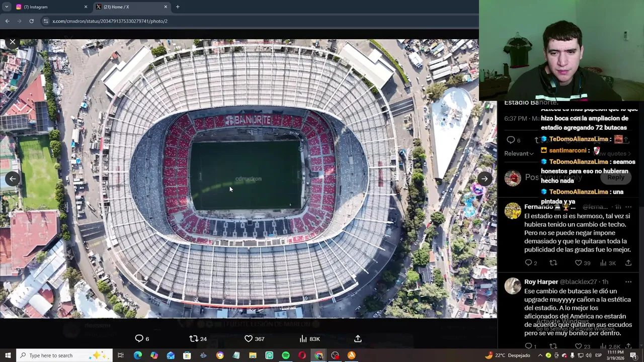
Task: Open replies icon showing 6 under photo
Action: pyautogui.click(x=142, y=339)
